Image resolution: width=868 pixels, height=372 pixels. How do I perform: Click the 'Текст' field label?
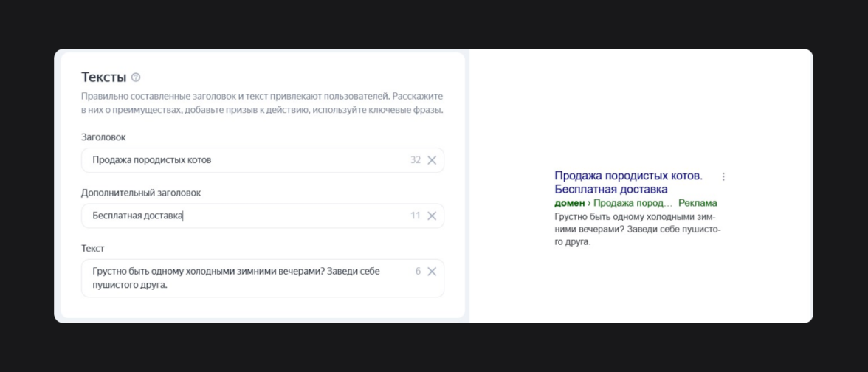93,249
